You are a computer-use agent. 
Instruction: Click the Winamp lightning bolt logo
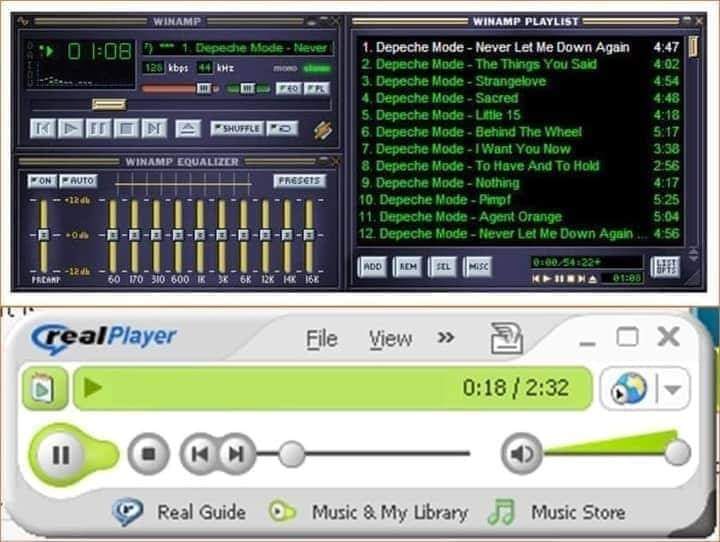pos(323,130)
